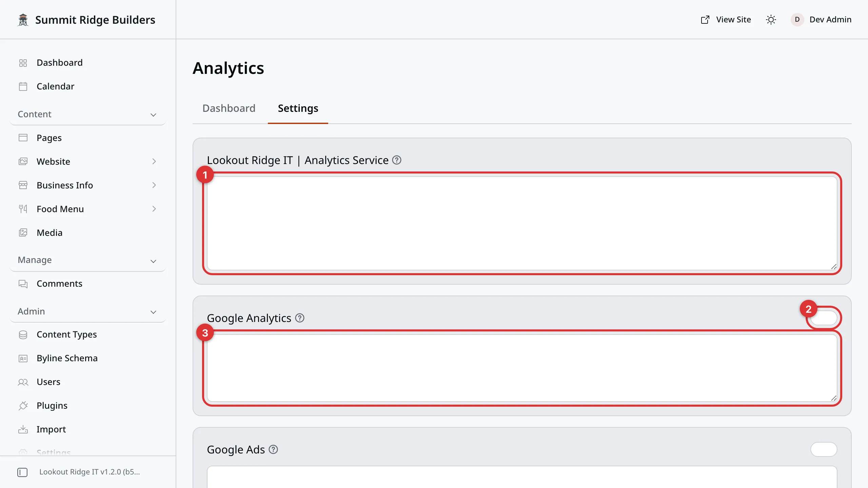868x488 pixels.
Task: Toggle sidebar with the panel icon
Action: point(22,472)
